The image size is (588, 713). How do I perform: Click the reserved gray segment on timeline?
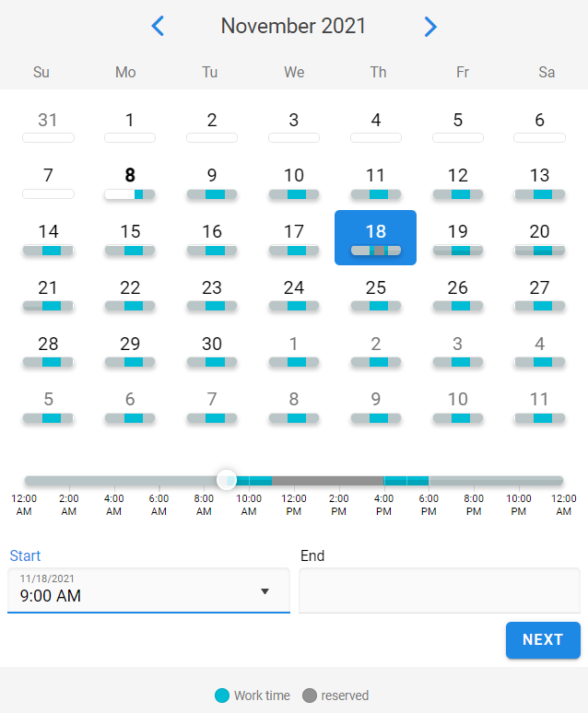(328, 481)
